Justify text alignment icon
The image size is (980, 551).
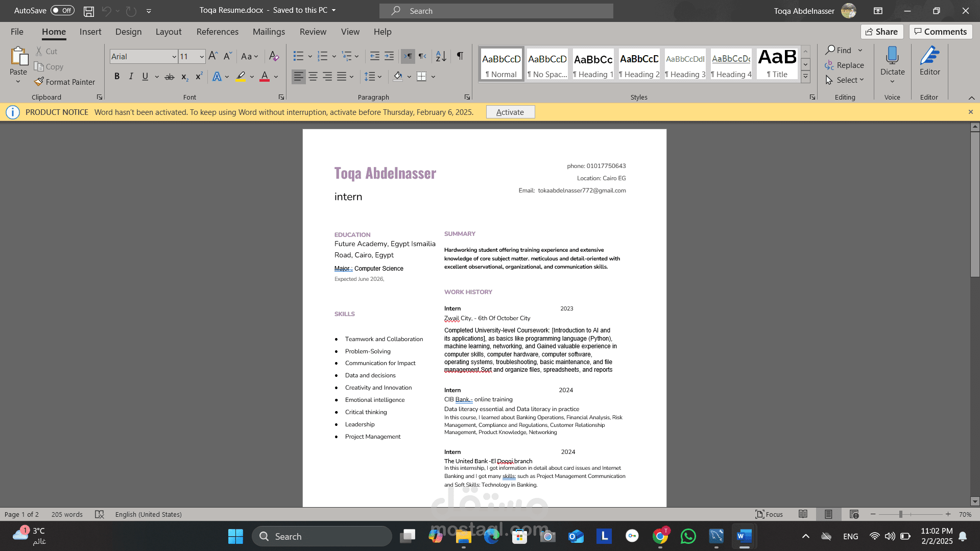342,77
